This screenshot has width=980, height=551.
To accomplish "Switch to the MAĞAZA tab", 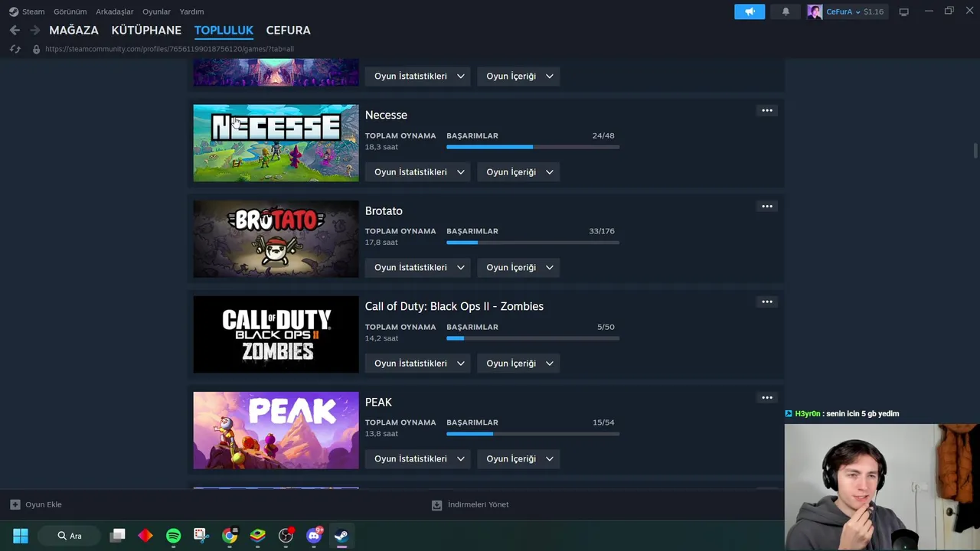I will coord(73,31).
